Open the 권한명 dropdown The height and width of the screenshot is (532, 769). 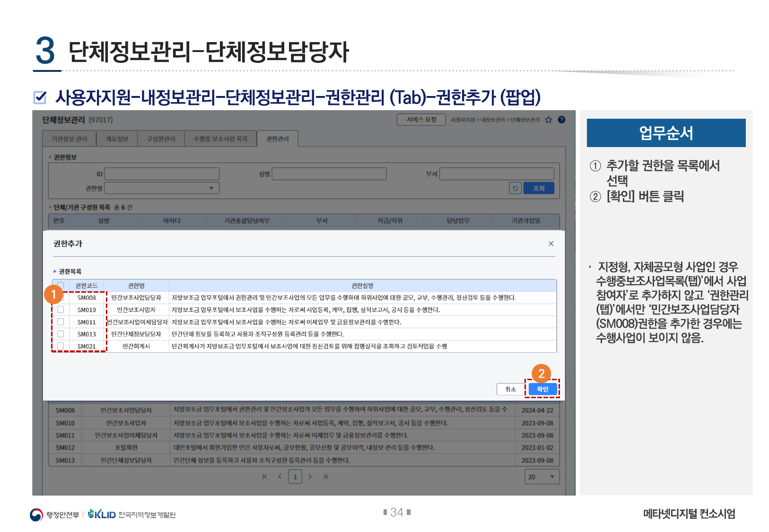[161, 188]
